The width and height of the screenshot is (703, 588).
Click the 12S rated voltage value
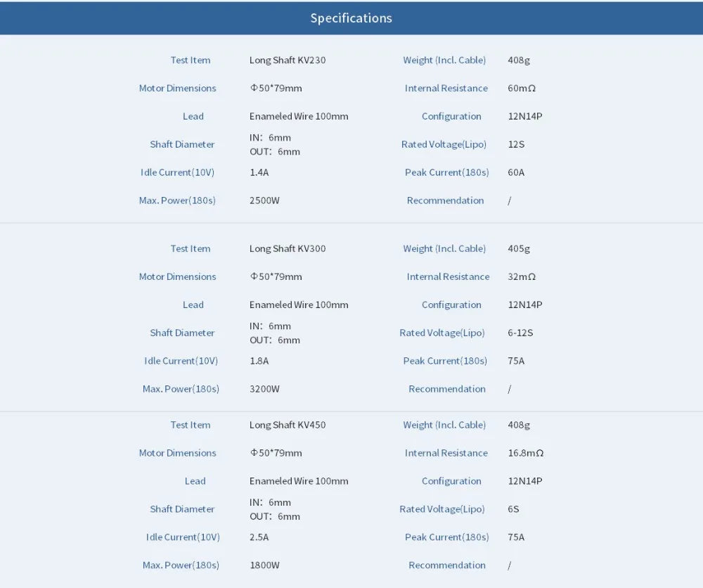(x=516, y=144)
